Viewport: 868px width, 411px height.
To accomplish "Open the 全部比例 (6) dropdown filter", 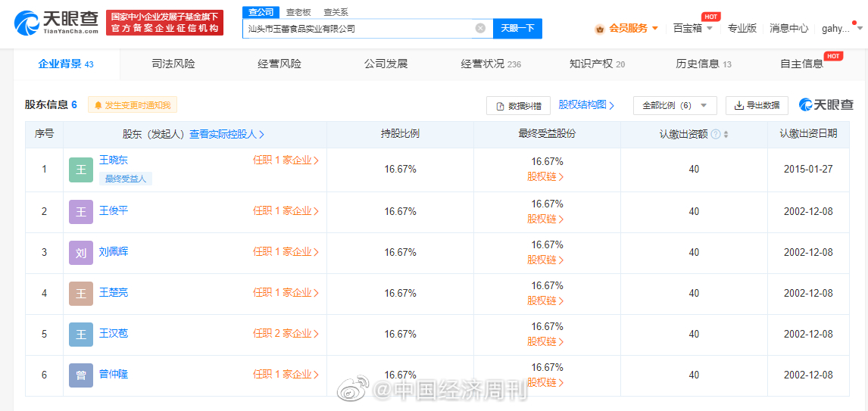I will [x=674, y=105].
